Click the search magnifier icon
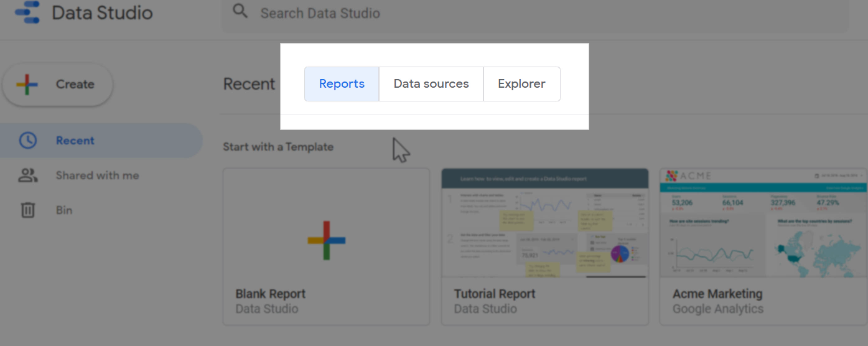This screenshot has width=868, height=346. tap(240, 11)
